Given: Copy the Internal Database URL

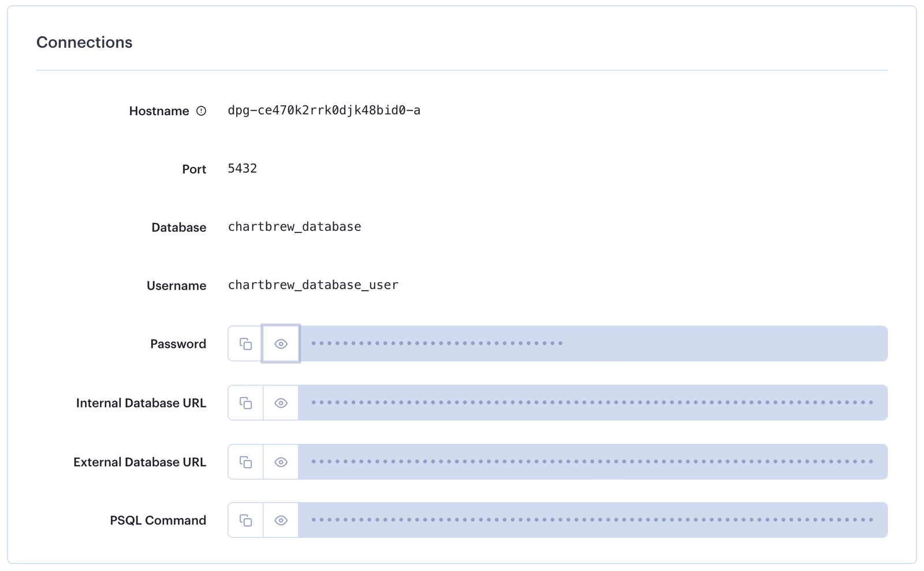Looking at the screenshot, I should coord(245,403).
